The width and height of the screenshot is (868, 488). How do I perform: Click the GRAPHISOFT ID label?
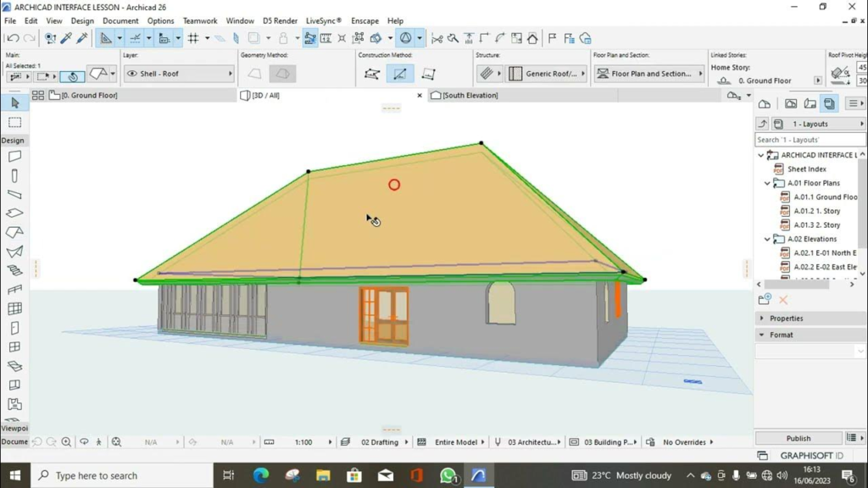click(811, 455)
